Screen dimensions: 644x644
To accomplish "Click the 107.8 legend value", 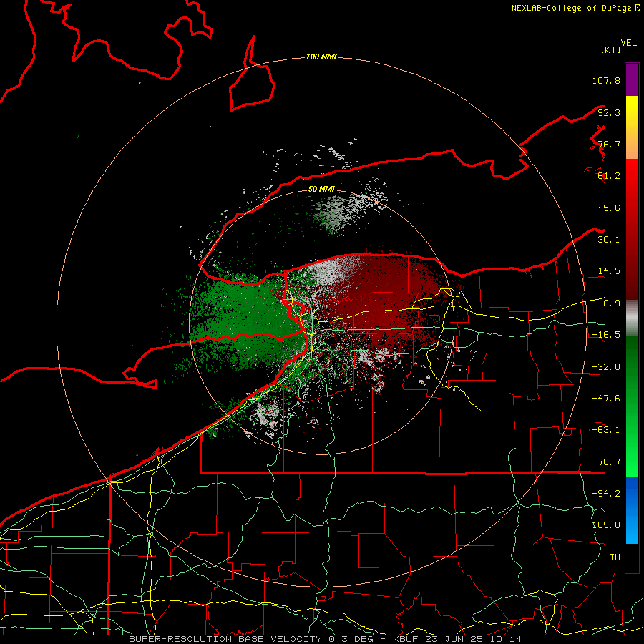I will click(x=606, y=80).
